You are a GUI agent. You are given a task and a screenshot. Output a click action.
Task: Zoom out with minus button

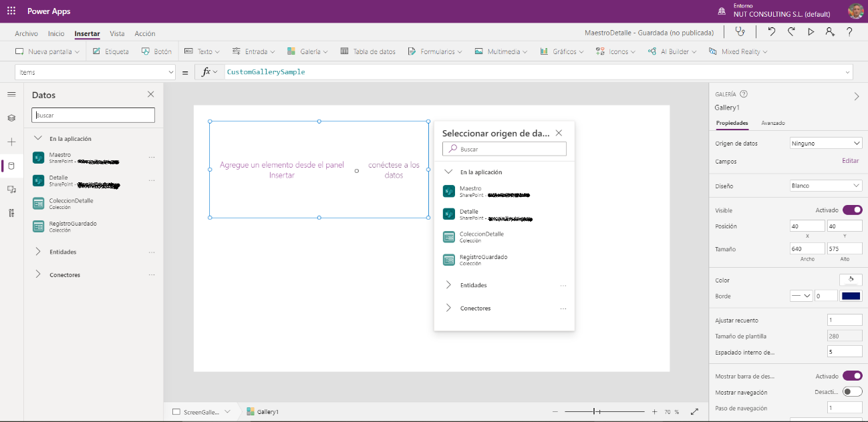point(555,412)
